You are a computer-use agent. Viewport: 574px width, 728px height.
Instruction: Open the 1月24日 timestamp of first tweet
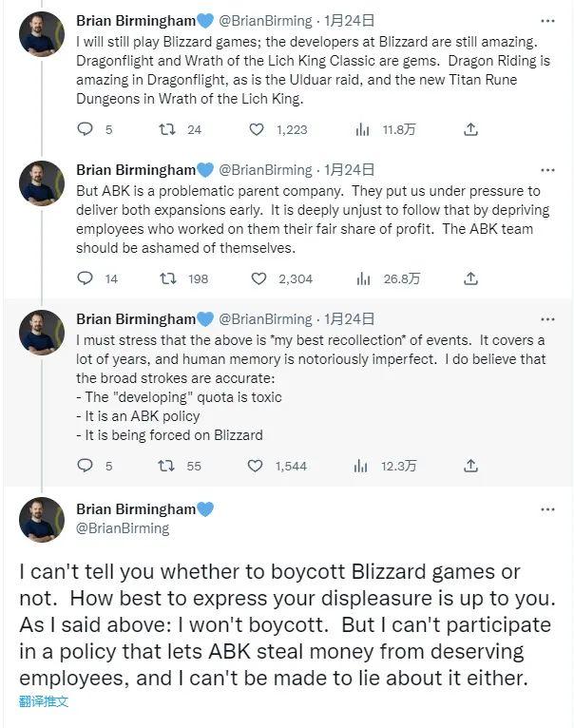[349, 20]
